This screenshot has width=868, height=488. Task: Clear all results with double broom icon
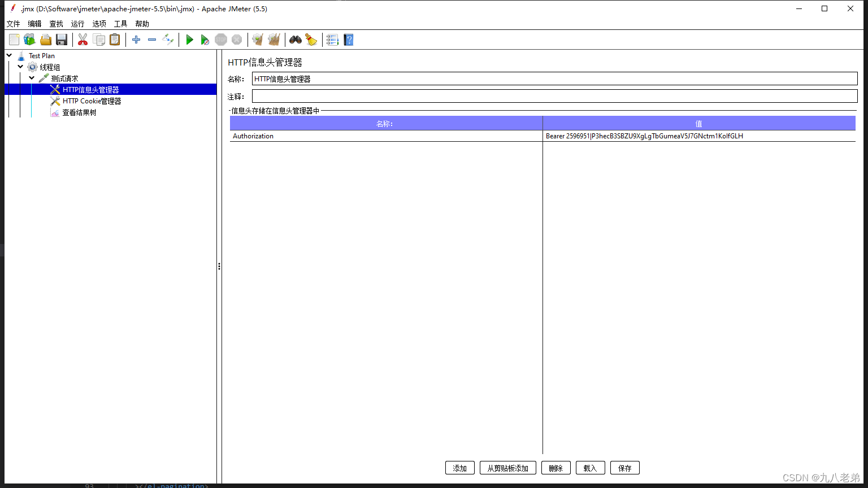point(274,40)
